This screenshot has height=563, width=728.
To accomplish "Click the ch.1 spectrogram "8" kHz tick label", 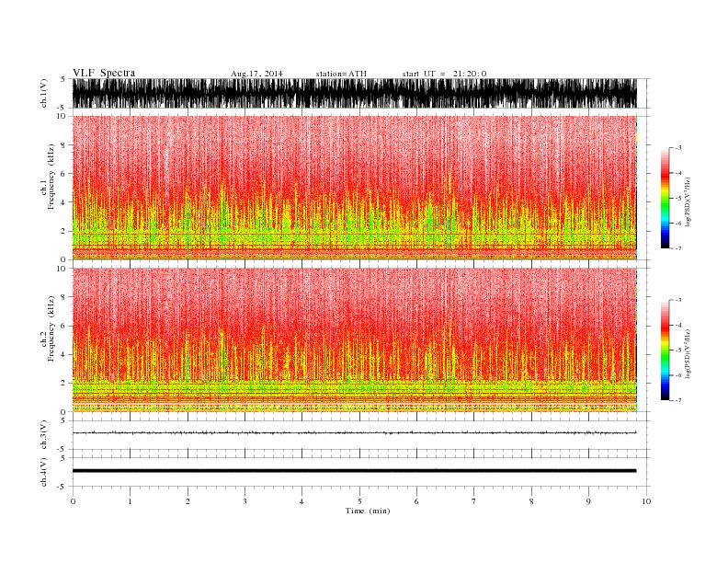I will click(64, 145).
